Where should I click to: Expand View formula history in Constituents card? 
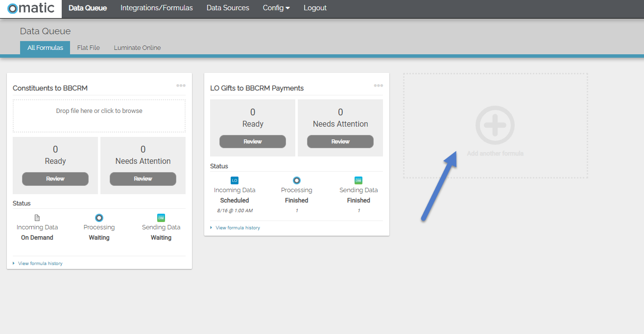40,264
